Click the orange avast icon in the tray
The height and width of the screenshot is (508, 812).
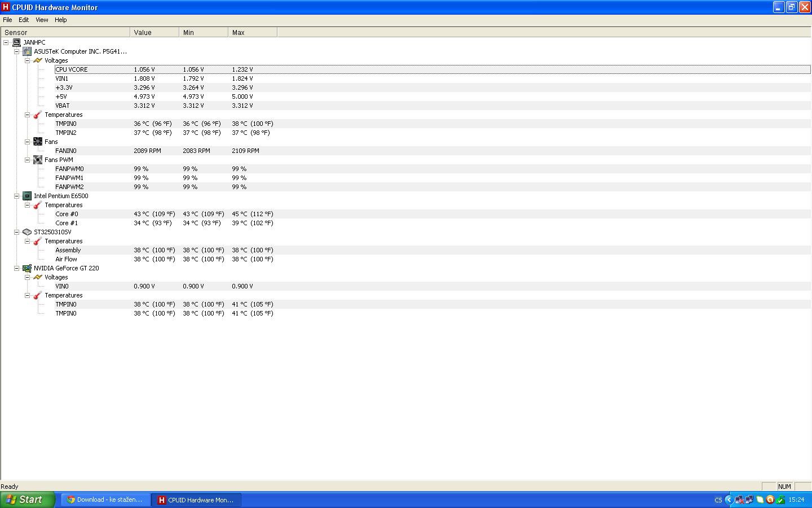click(x=770, y=500)
